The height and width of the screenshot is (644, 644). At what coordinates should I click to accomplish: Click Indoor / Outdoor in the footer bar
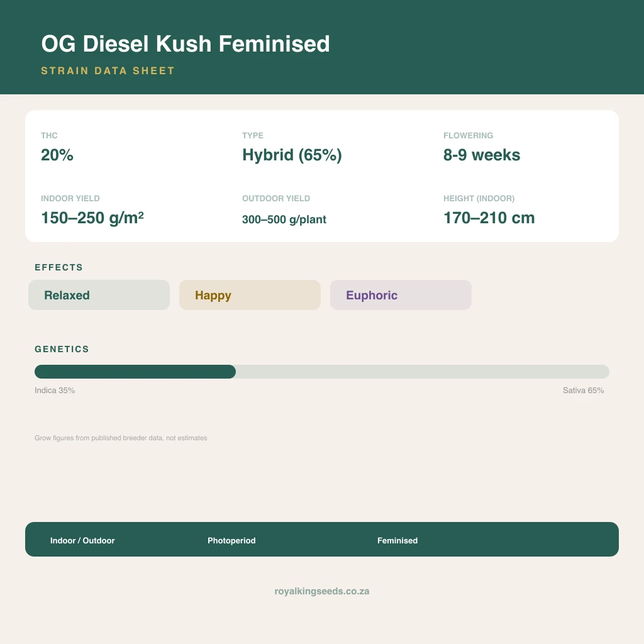pyautogui.click(x=82, y=540)
